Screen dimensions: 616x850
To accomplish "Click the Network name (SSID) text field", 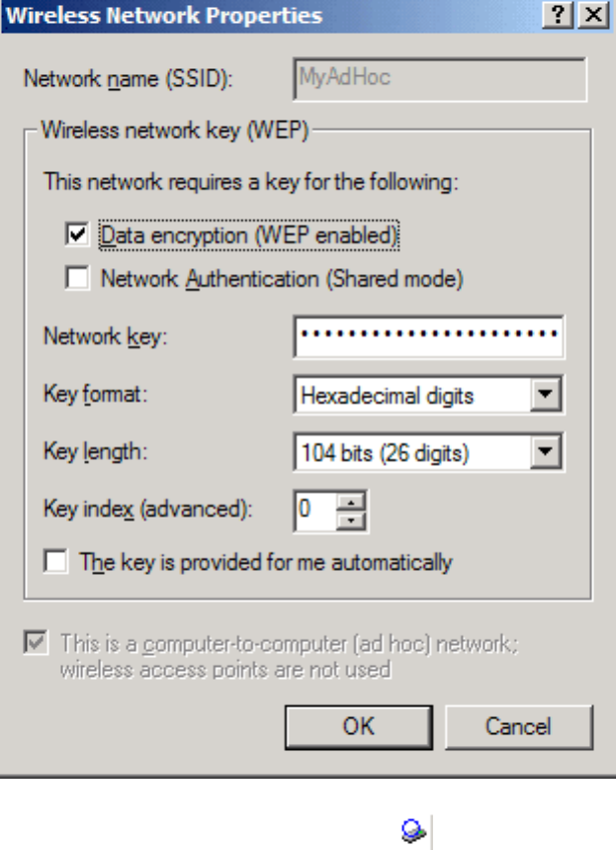I will pos(440,78).
